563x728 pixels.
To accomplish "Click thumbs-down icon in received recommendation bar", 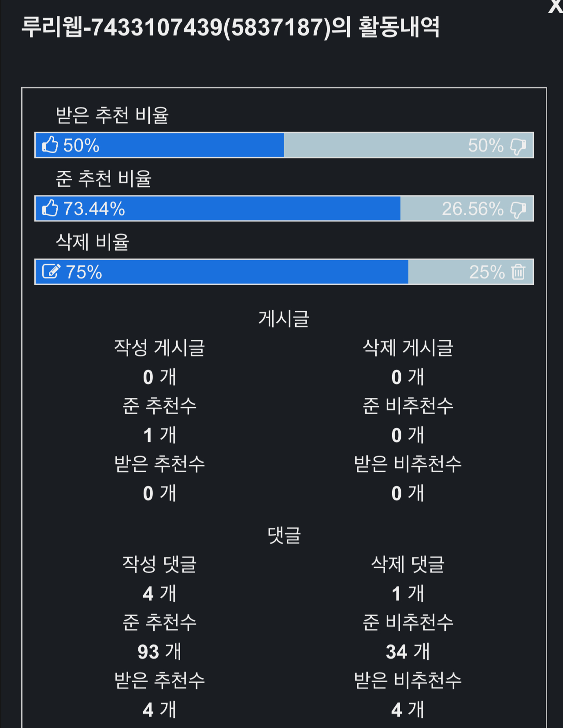I will pos(518,146).
